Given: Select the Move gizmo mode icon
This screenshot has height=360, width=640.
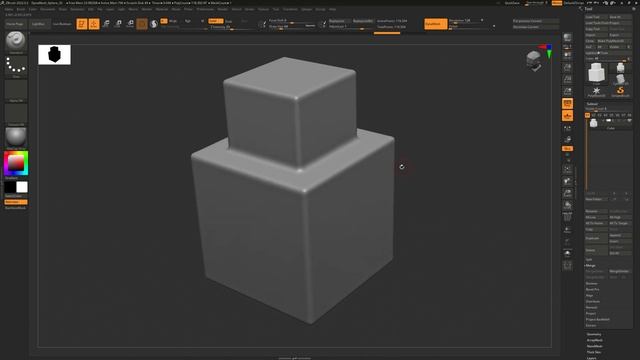Looking at the screenshot, I should [x=106, y=24].
